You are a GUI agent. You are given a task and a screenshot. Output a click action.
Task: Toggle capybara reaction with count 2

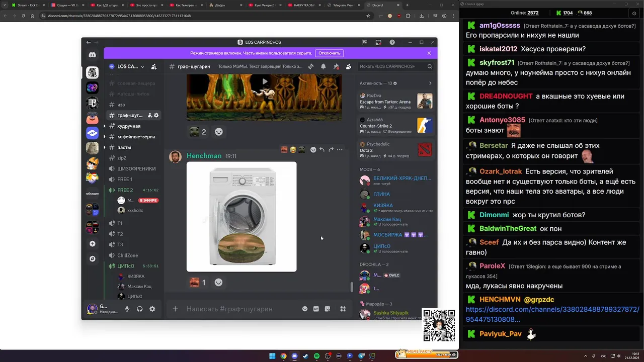pos(198,132)
